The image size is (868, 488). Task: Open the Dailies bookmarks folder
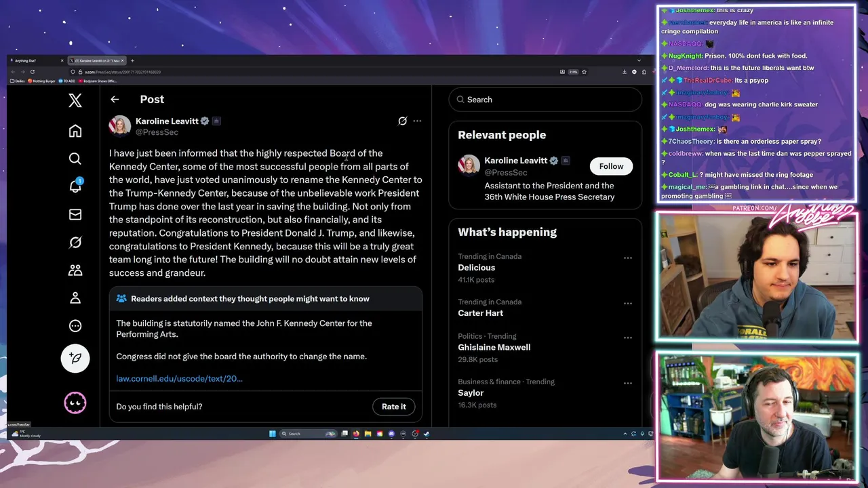click(17, 81)
